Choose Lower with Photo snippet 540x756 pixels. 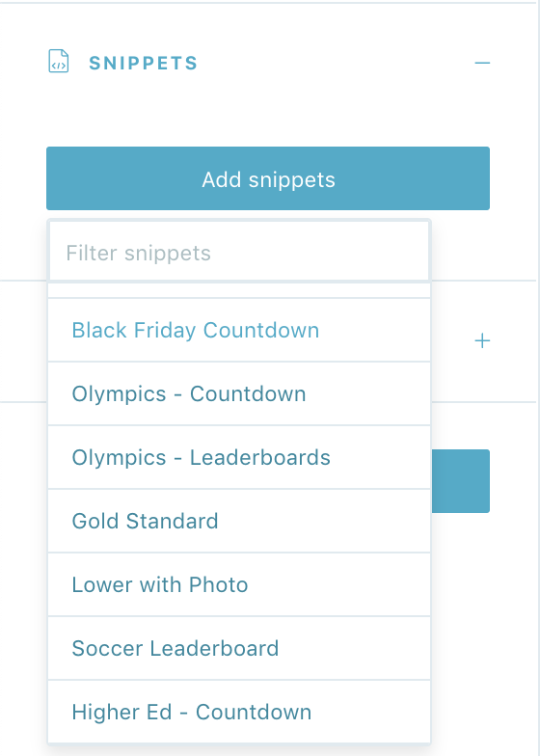(239, 584)
